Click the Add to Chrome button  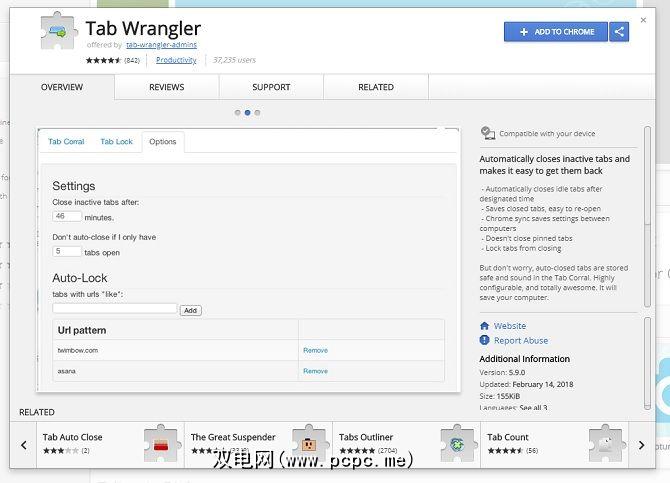555,32
